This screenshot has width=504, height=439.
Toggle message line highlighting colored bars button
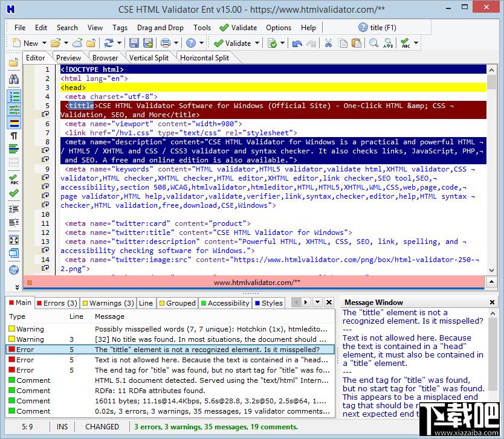point(14,123)
